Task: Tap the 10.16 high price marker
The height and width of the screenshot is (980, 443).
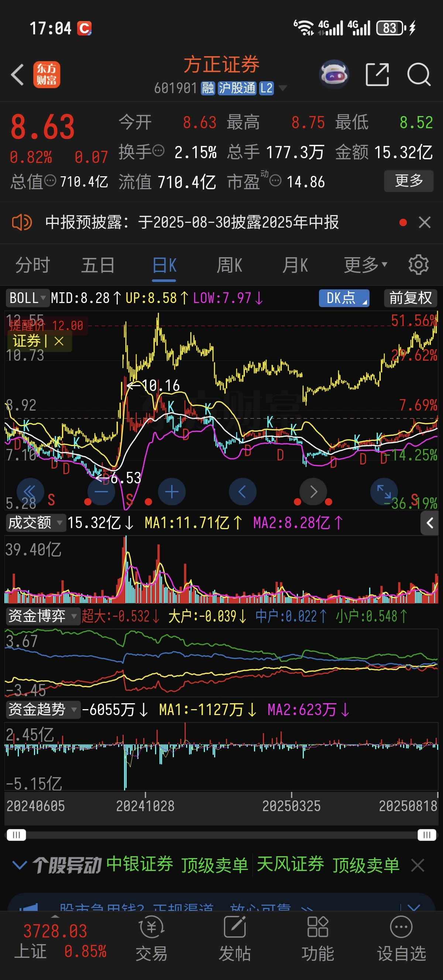Action: pos(154,385)
